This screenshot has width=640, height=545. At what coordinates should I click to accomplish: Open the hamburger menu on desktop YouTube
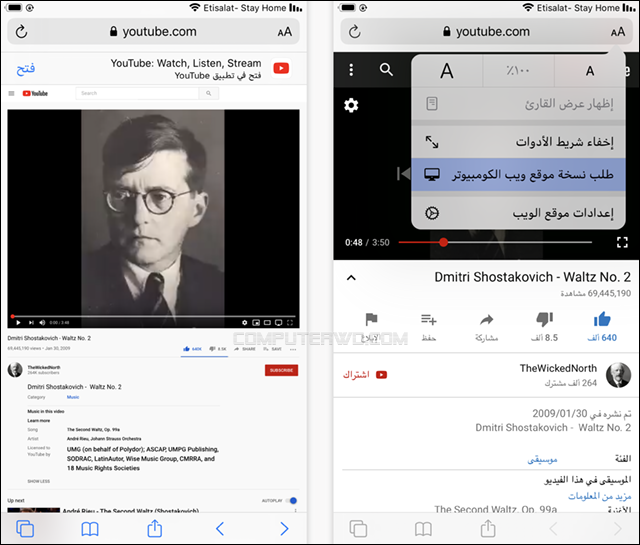pyautogui.click(x=11, y=93)
